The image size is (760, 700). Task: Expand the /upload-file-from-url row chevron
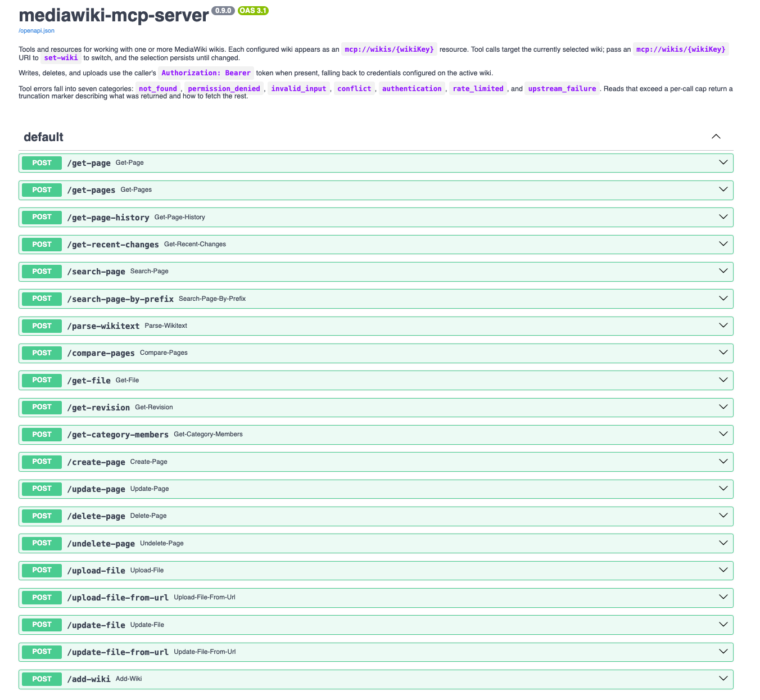(723, 597)
